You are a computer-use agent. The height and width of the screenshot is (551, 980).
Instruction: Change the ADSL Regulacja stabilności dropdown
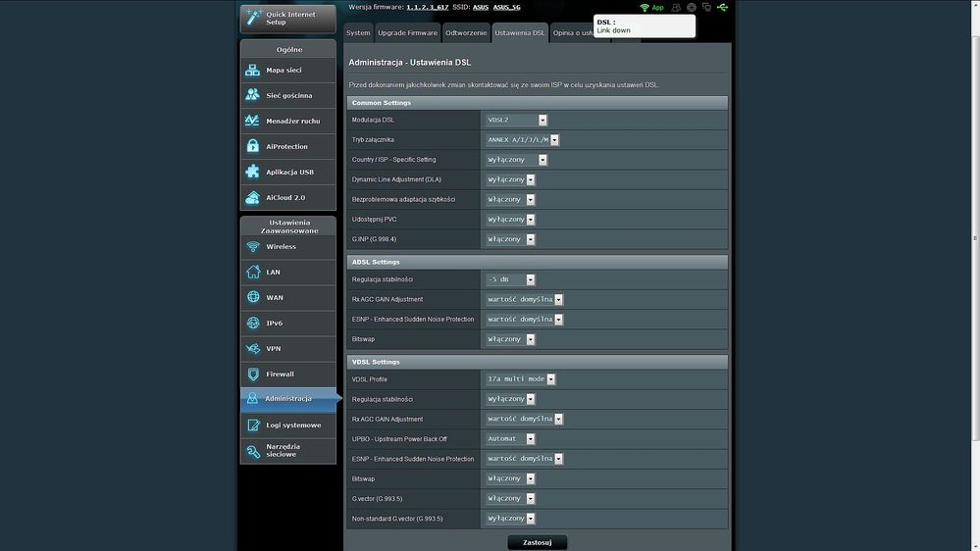(x=510, y=279)
